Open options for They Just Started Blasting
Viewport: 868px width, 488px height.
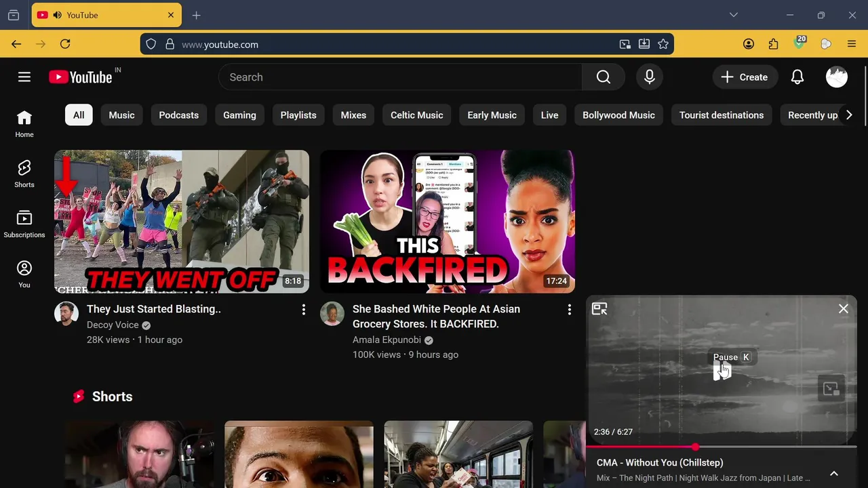304,310
